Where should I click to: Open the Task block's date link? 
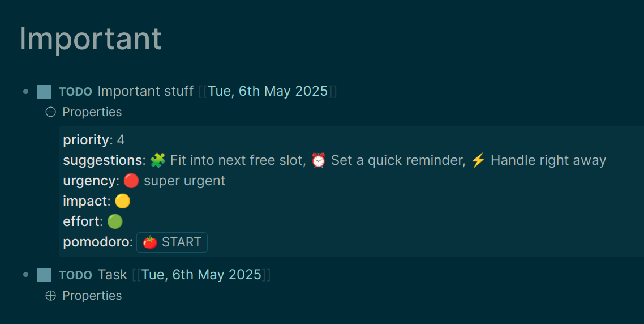click(x=201, y=275)
